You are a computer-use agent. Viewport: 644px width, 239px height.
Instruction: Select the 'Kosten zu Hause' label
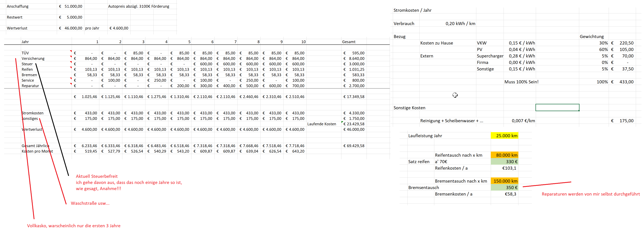[437, 43]
